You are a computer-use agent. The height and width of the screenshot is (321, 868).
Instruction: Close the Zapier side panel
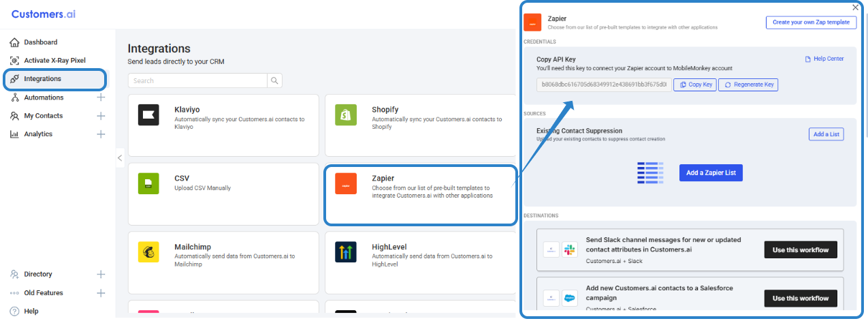coord(855,7)
